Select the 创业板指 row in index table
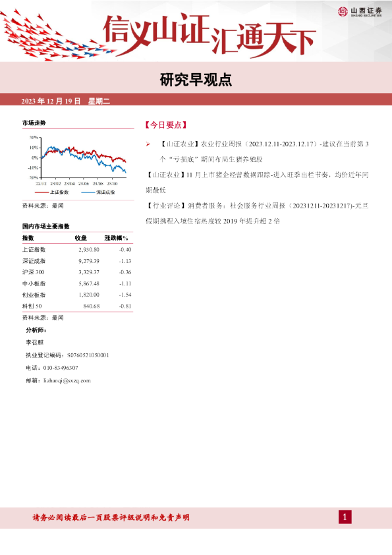Image resolution: width=392 pixels, height=555 pixels. (x=77, y=295)
